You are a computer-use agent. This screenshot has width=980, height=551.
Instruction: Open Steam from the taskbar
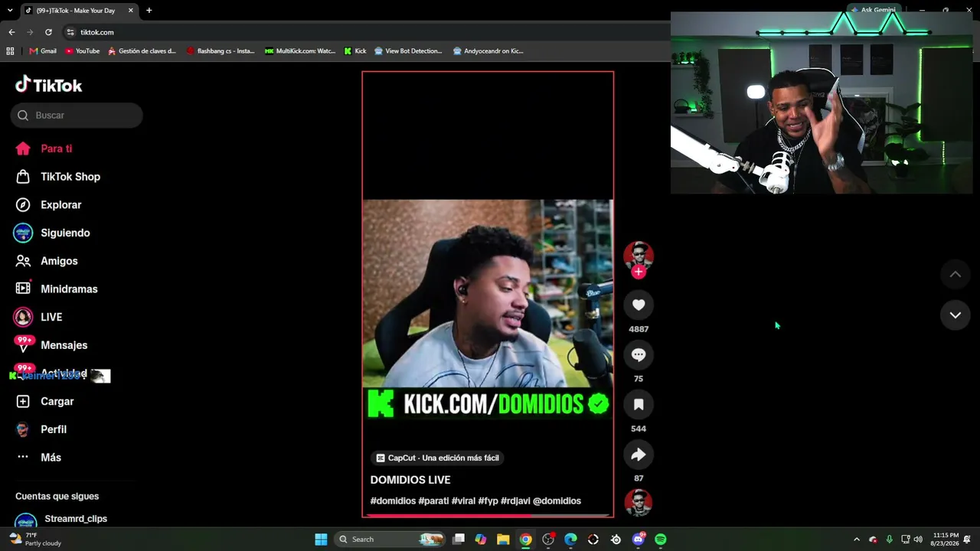(616, 540)
